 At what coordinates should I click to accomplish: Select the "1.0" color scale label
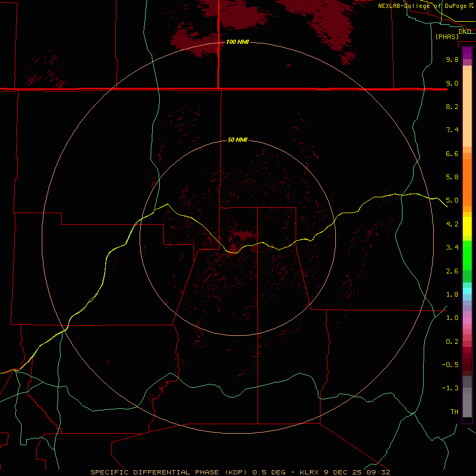(452, 318)
